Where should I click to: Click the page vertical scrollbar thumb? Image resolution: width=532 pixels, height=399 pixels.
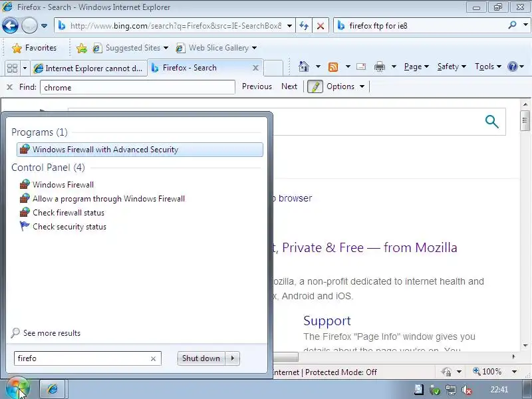[x=525, y=120]
